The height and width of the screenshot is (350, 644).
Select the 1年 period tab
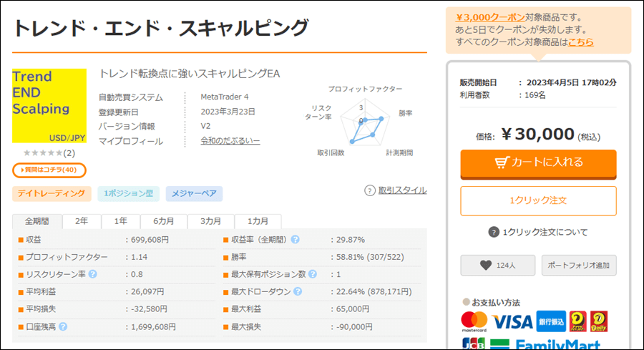point(120,221)
